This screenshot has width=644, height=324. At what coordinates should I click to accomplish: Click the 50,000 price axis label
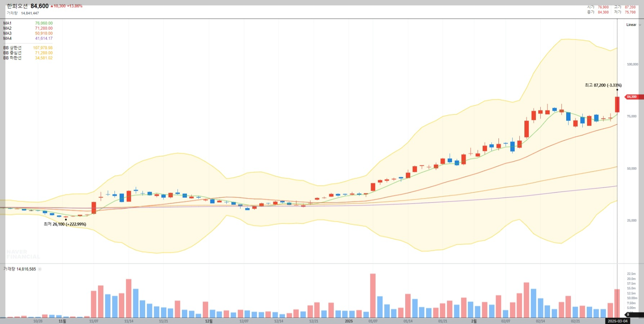tap(632, 169)
